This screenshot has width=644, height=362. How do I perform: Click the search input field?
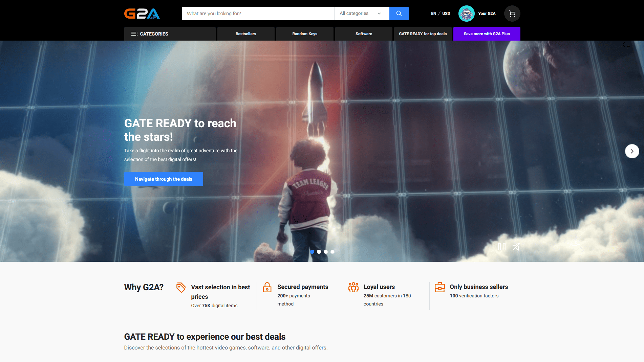pyautogui.click(x=257, y=14)
